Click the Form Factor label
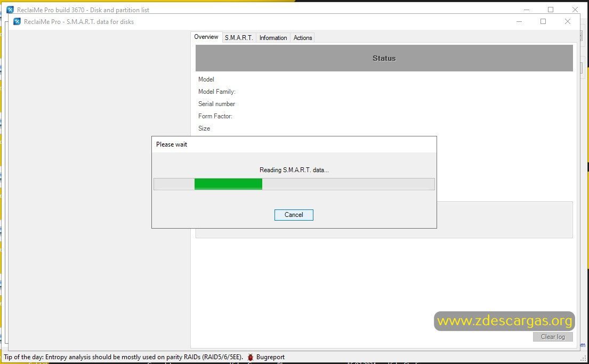 pyautogui.click(x=215, y=116)
